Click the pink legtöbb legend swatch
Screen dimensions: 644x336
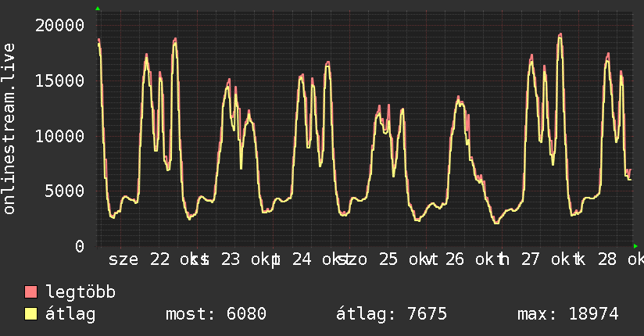pyautogui.click(x=30, y=291)
